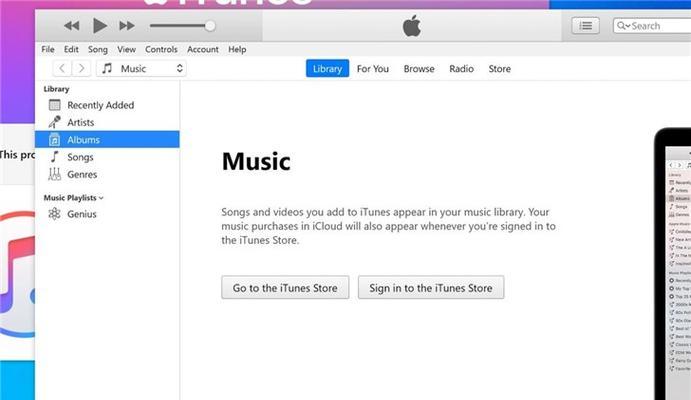Switch to the Browse tab

[419, 69]
